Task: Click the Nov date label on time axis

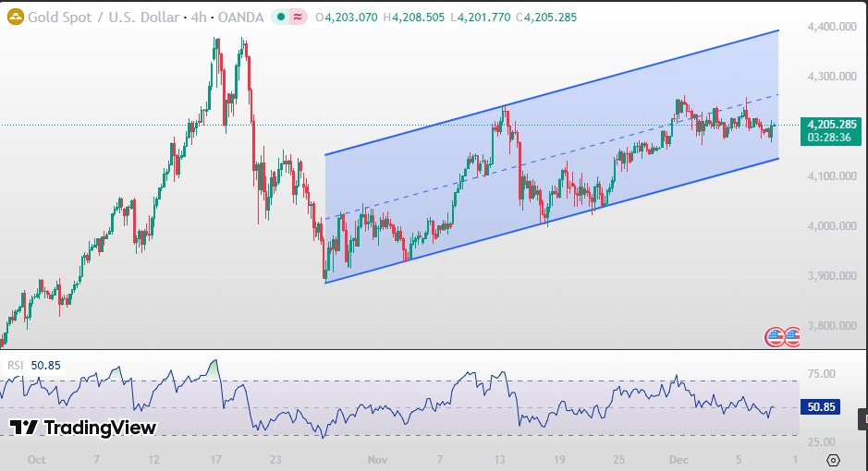Action: tap(377, 459)
